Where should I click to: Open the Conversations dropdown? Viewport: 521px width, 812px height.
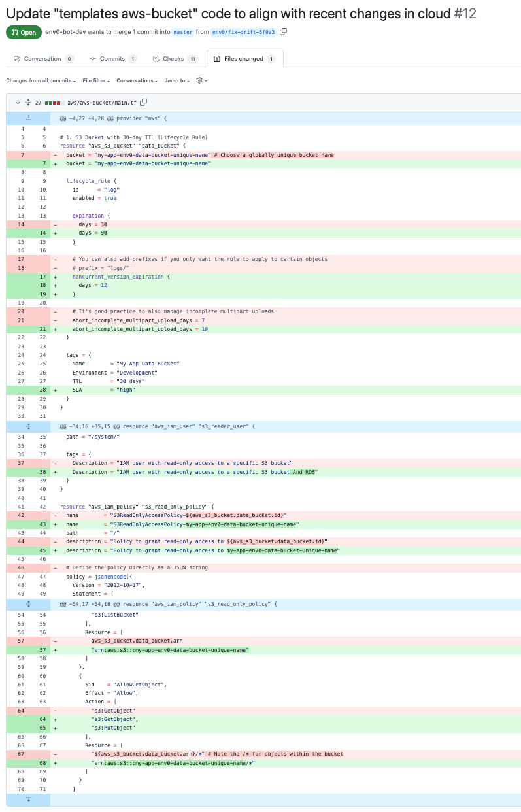[137, 80]
